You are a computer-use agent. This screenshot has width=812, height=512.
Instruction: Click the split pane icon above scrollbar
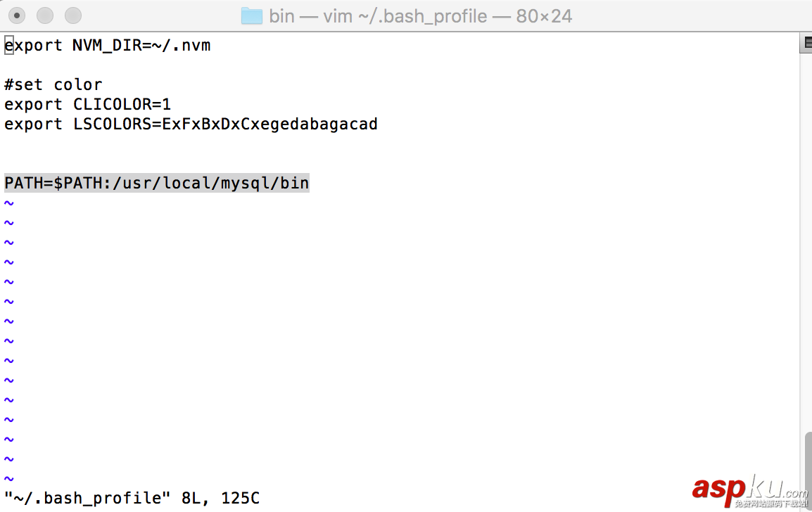(x=806, y=44)
